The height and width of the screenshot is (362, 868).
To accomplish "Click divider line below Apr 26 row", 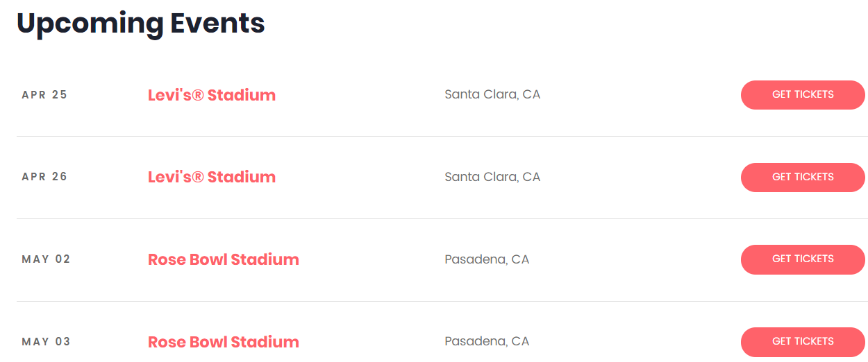I will [442, 219].
